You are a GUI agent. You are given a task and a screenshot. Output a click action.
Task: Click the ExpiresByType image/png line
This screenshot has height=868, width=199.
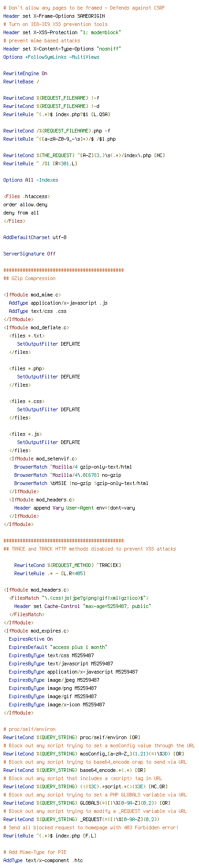(52, 688)
